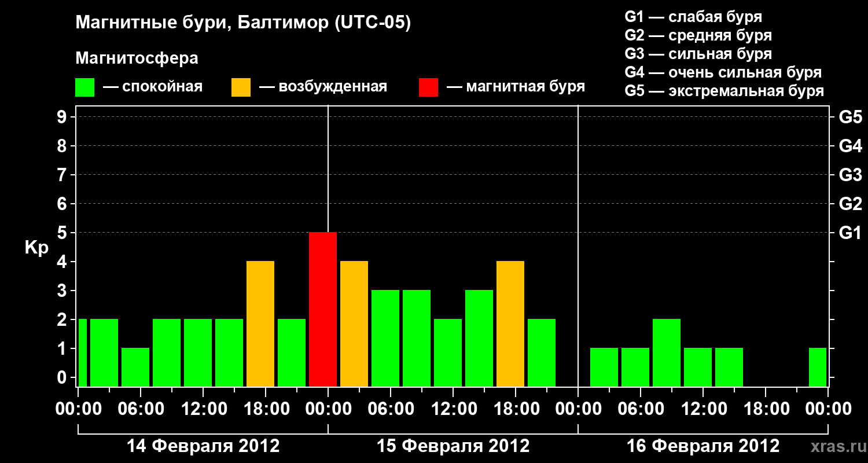The width and height of the screenshot is (868, 463).
Task: Click the red 'магнитная буря' legend swatch
Action: [428, 87]
